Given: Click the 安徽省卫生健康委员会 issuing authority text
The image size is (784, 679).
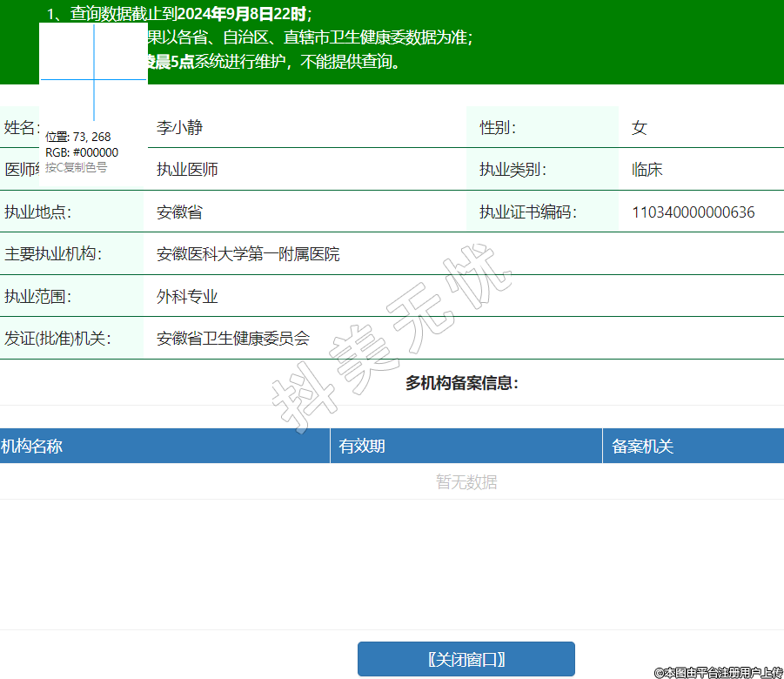Looking at the screenshot, I should coord(232,339).
